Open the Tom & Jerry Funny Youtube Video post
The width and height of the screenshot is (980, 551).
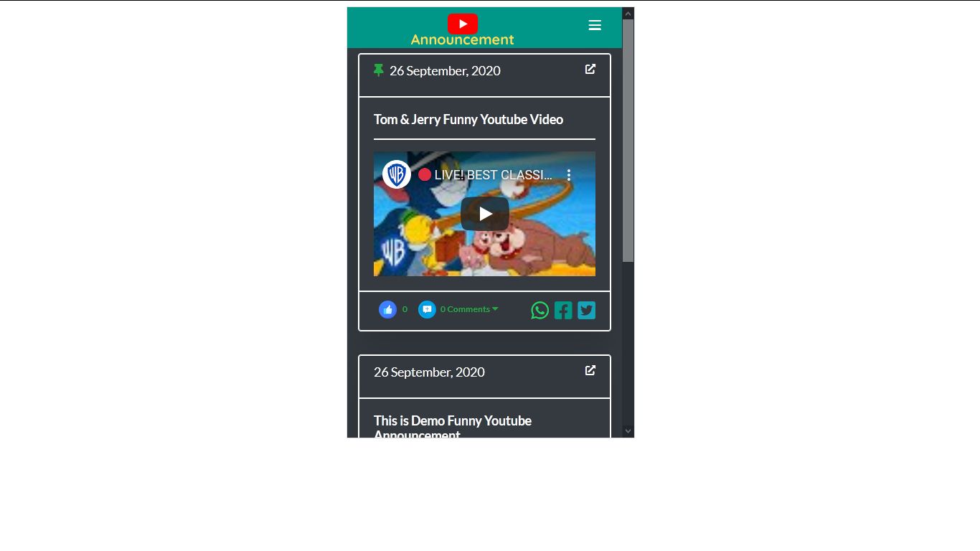coord(468,119)
